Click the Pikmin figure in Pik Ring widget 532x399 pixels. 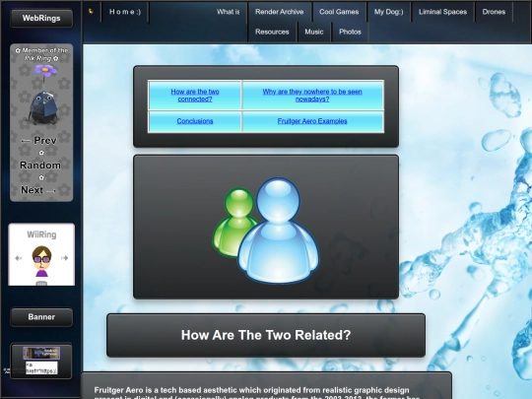click(x=44, y=95)
